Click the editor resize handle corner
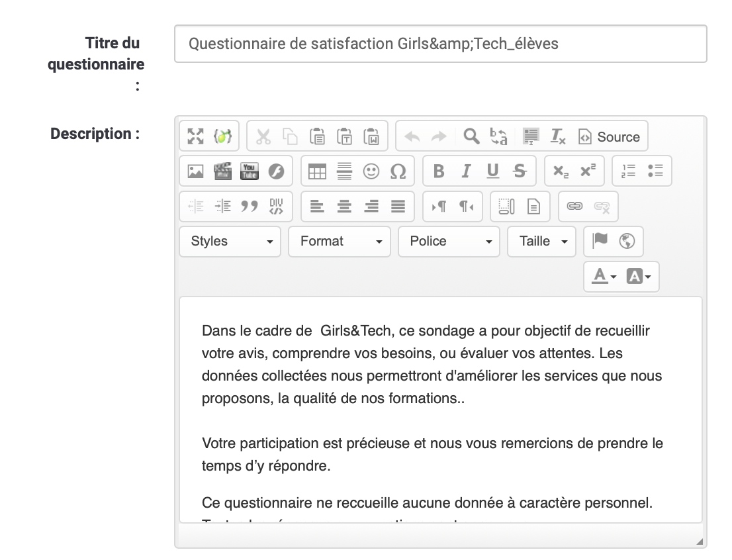This screenshot has width=732, height=560. point(700,541)
